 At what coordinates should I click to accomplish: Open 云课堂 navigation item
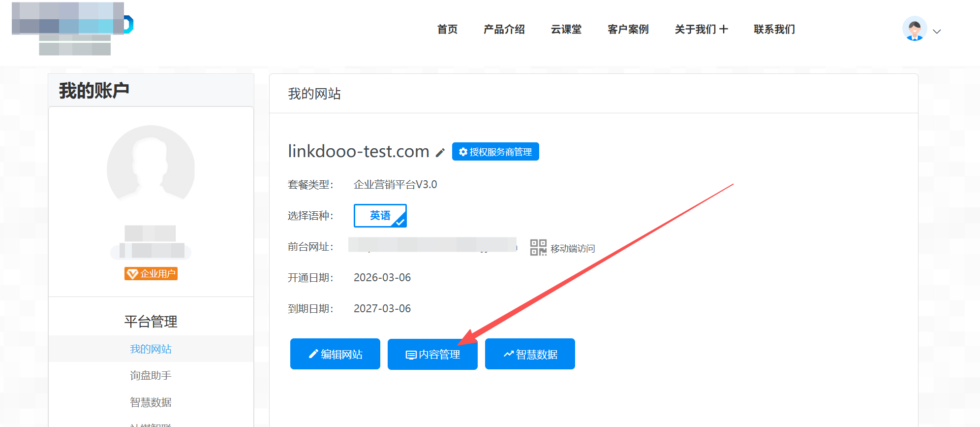566,30
